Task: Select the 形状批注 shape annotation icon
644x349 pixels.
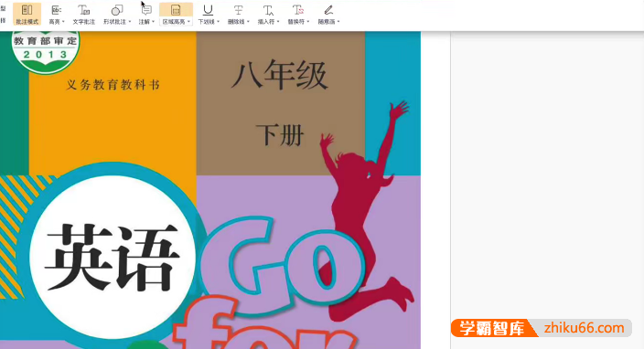Action: [x=117, y=10]
